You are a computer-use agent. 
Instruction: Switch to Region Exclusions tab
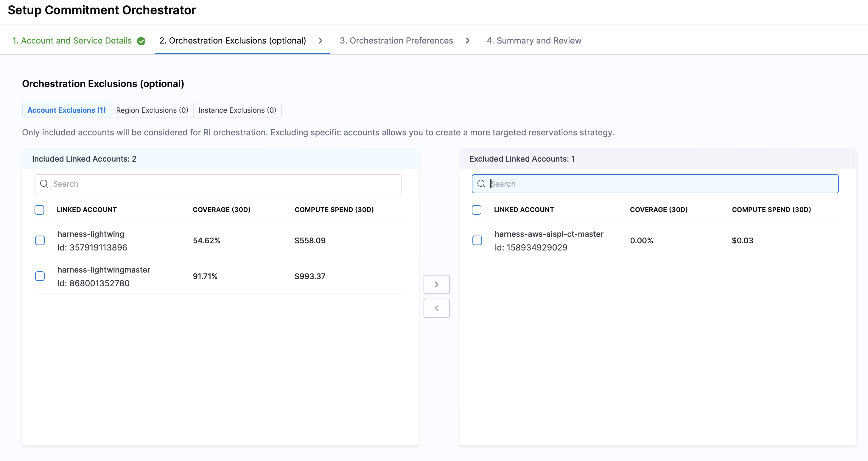coord(152,110)
